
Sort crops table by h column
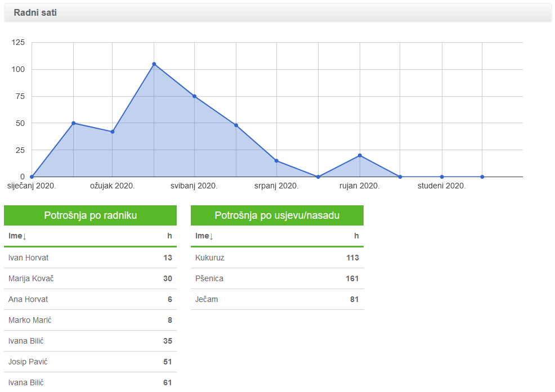coord(356,236)
